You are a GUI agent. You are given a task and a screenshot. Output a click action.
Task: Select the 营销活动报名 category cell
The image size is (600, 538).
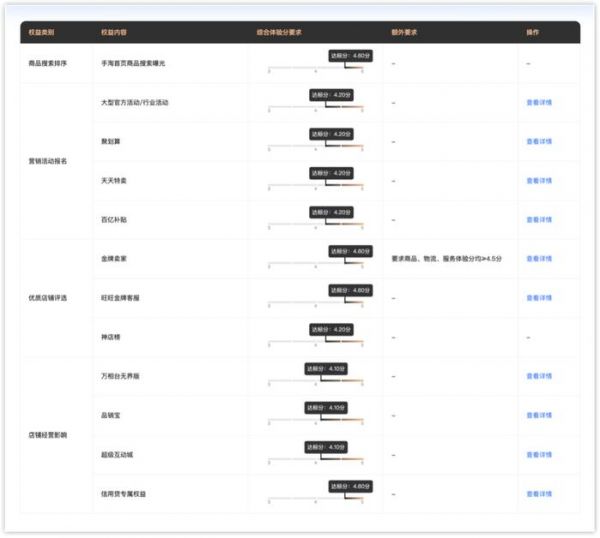point(49,161)
